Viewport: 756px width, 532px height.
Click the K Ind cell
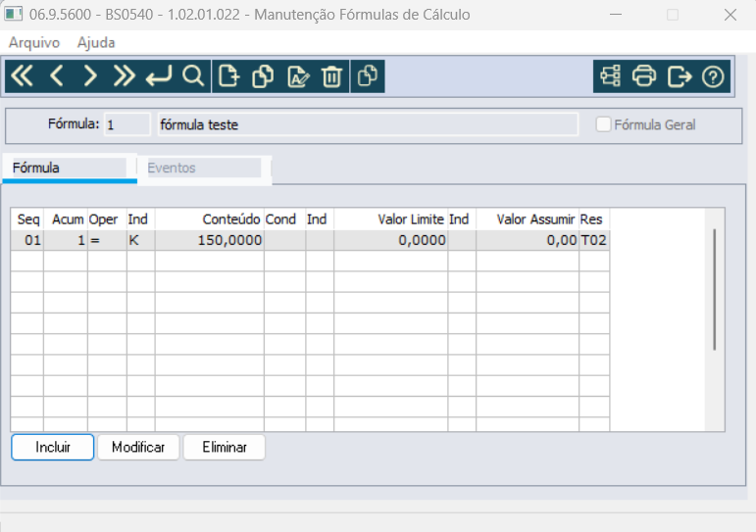point(141,240)
